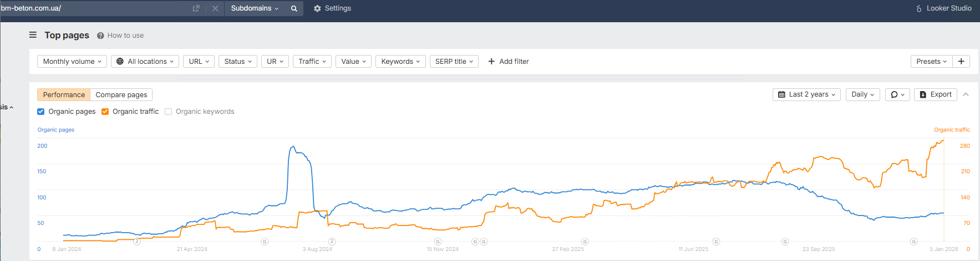Expand the Monthly volume dropdown
Viewport: 980px width, 261px height.
[x=72, y=61]
